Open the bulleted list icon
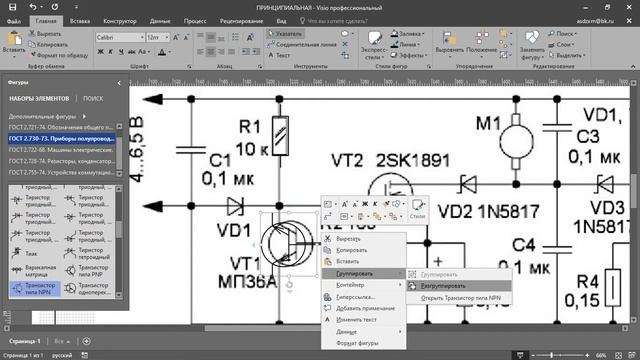Screen dimensions: 640x360 236,37
